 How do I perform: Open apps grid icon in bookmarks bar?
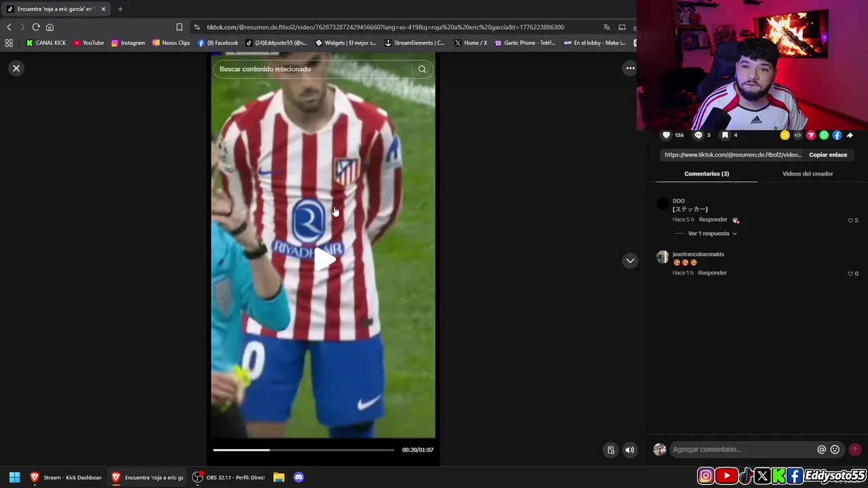tap(9, 43)
